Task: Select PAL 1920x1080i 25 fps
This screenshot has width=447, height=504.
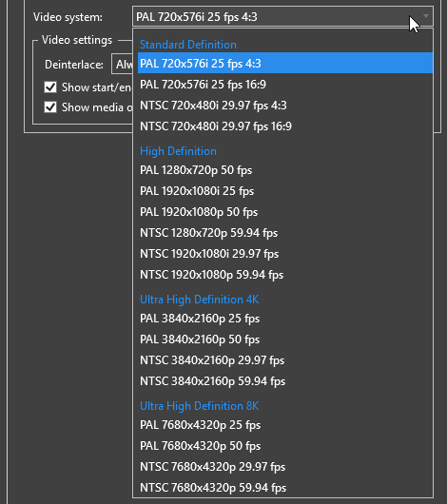Action: (285, 191)
